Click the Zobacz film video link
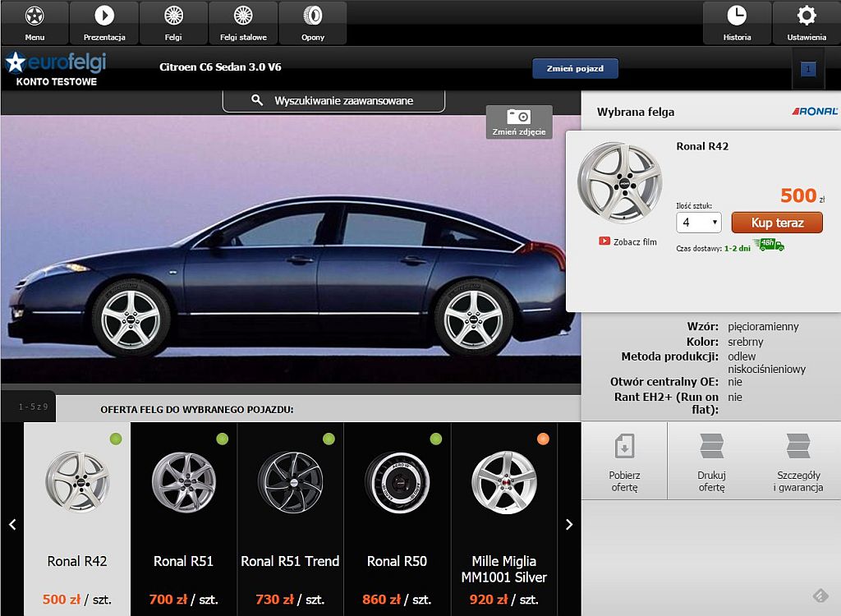 (x=628, y=241)
